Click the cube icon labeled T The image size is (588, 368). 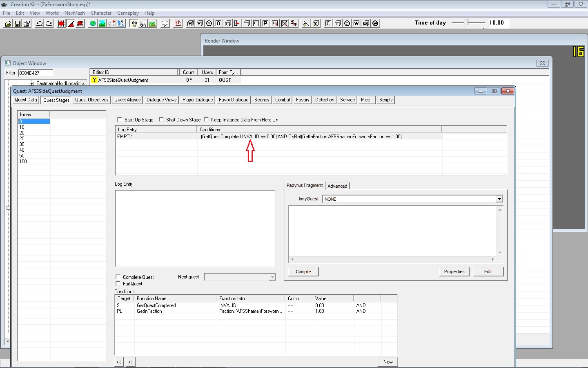point(190,23)
